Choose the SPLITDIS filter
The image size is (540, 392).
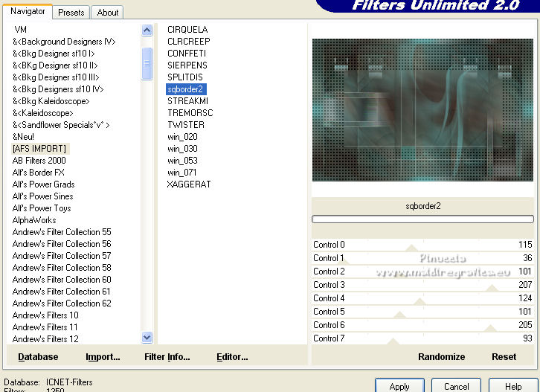(185, 77)
